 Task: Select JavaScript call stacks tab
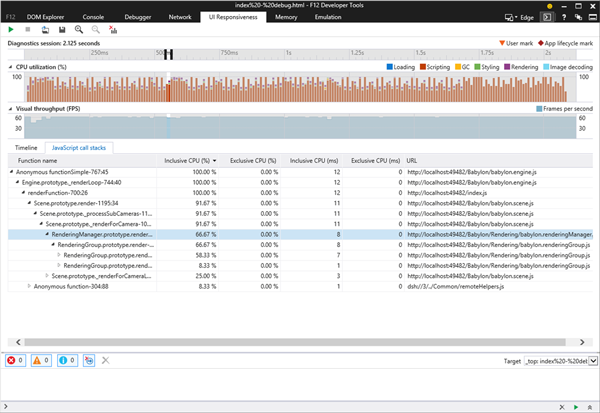pos(79,148)
